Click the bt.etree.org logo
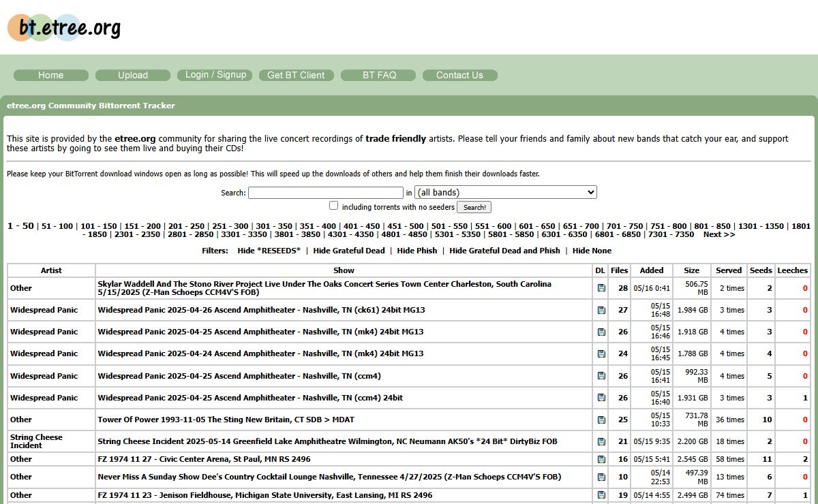The height and width of the screenshot is (504, 818). [65, 27]
